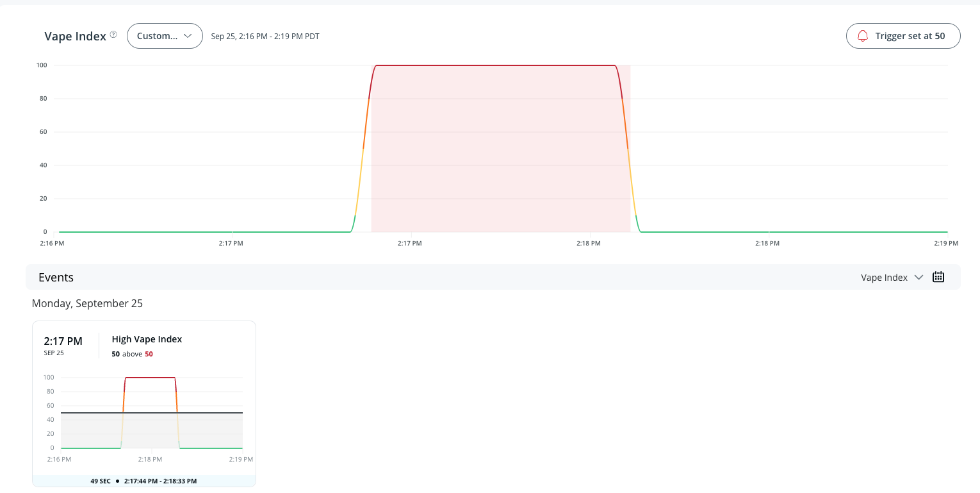Click the 2:17 PM timestamp on the event card
Screen dimensions: 980x493
(x=63, y=341)
